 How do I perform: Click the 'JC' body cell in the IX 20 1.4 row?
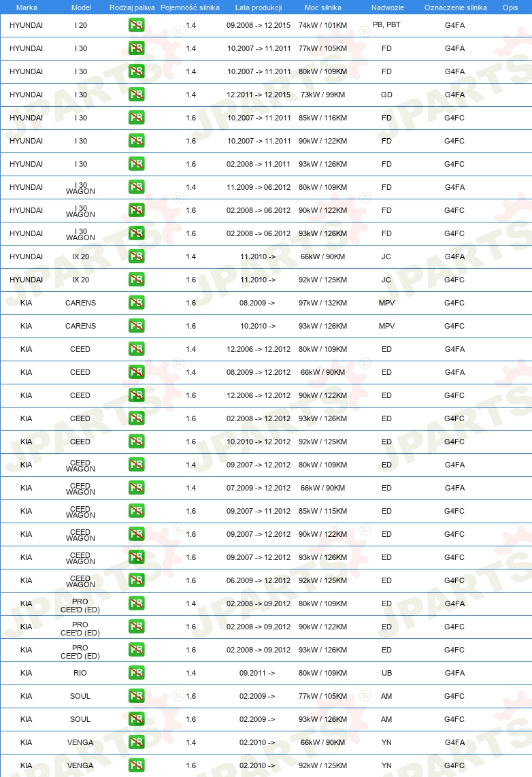tap(386, 257)
